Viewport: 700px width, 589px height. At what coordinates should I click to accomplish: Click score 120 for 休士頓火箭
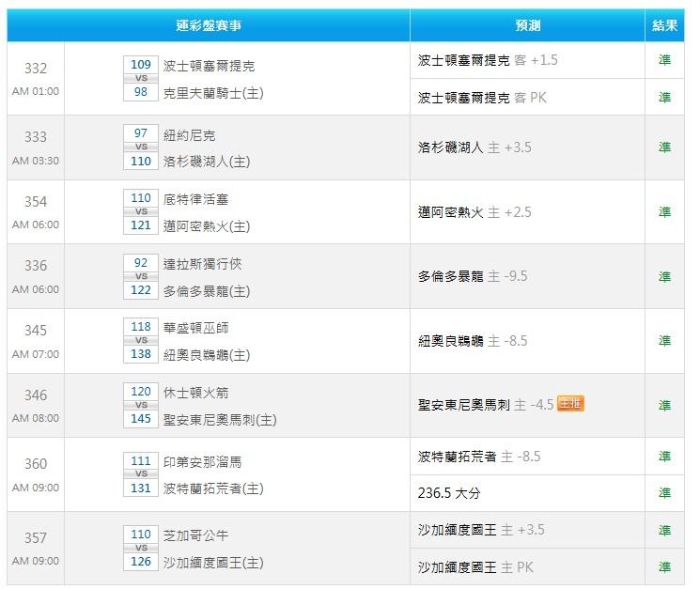[x=141, y=392]
